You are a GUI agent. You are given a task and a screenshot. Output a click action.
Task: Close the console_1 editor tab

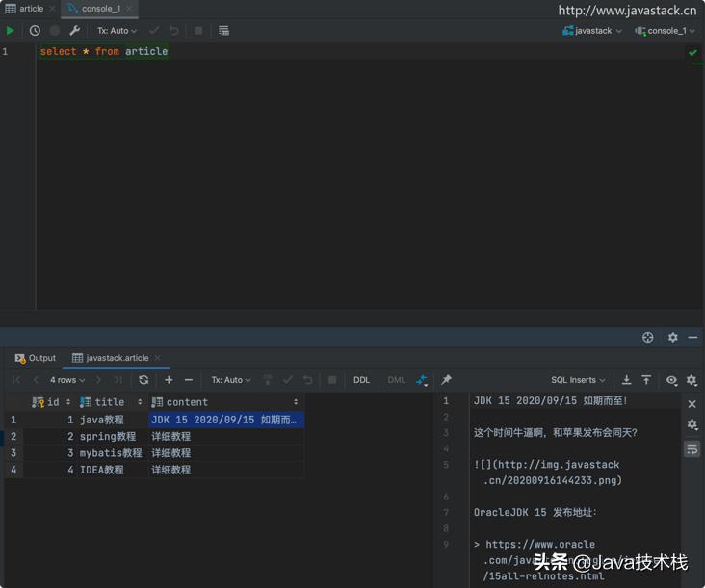pyautogui.click(x=129, y=9)
